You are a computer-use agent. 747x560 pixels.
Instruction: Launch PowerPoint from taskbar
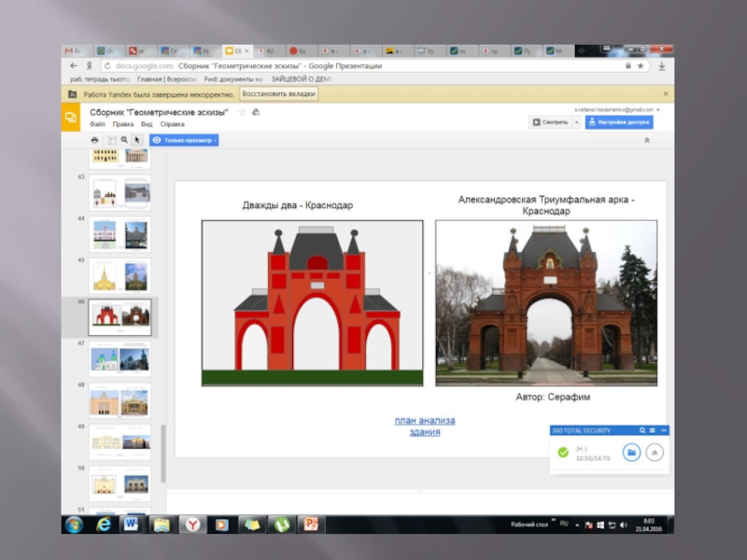click(312, 525)
